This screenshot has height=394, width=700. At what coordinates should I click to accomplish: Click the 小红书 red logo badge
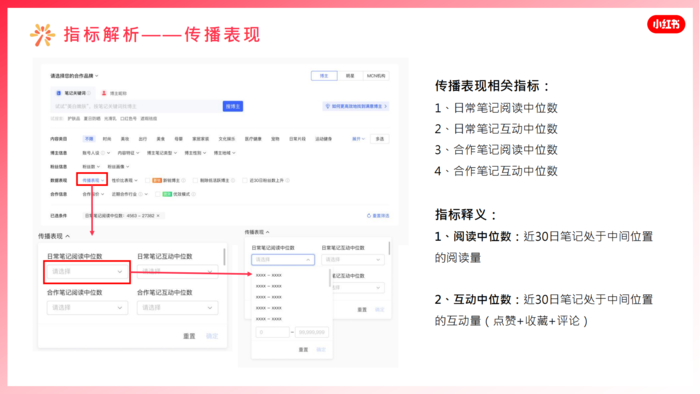[x=666, y=24]
